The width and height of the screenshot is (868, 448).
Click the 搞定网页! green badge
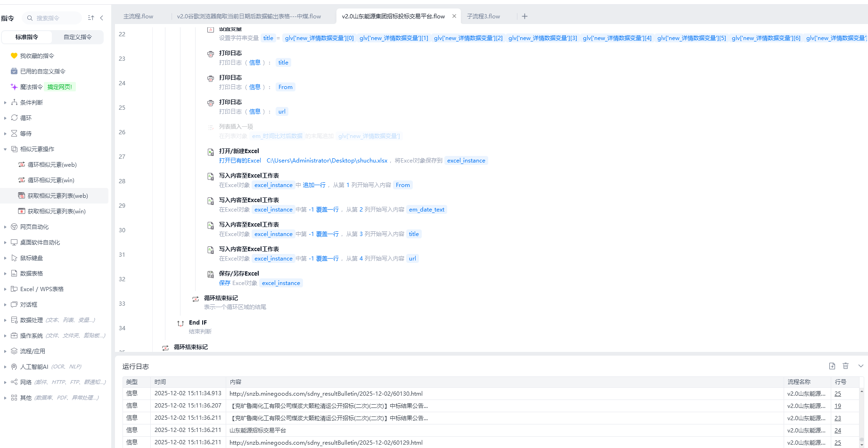(x=60, y=87)
